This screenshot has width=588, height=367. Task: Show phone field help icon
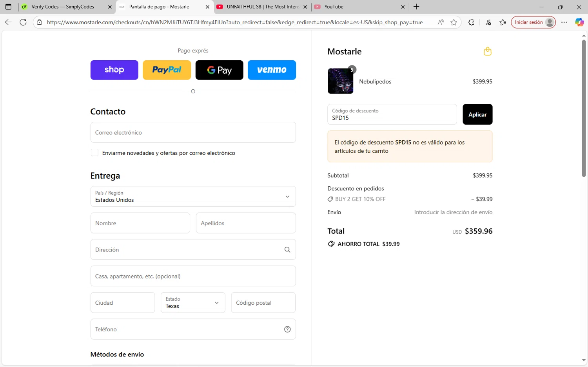[287, 329]
